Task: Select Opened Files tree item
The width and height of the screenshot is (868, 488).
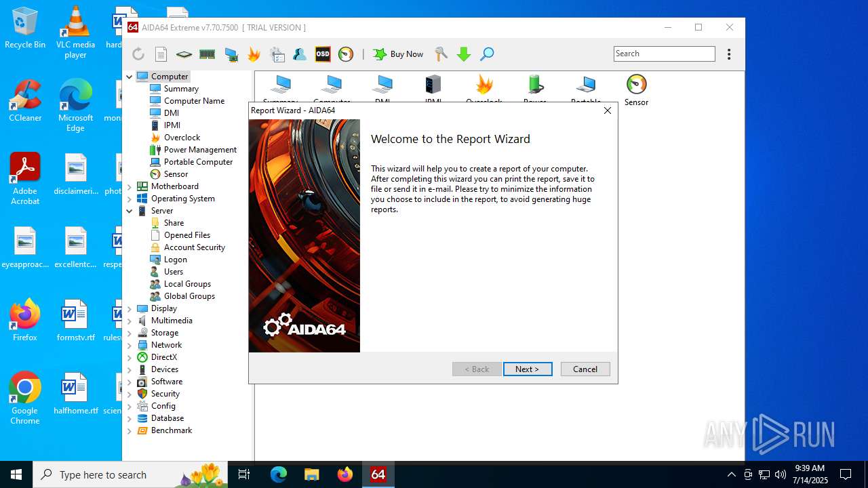Action: pos(187,235)
